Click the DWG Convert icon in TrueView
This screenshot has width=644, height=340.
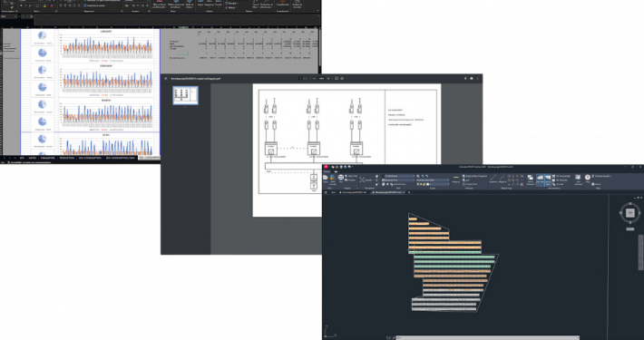coord(333,179)
